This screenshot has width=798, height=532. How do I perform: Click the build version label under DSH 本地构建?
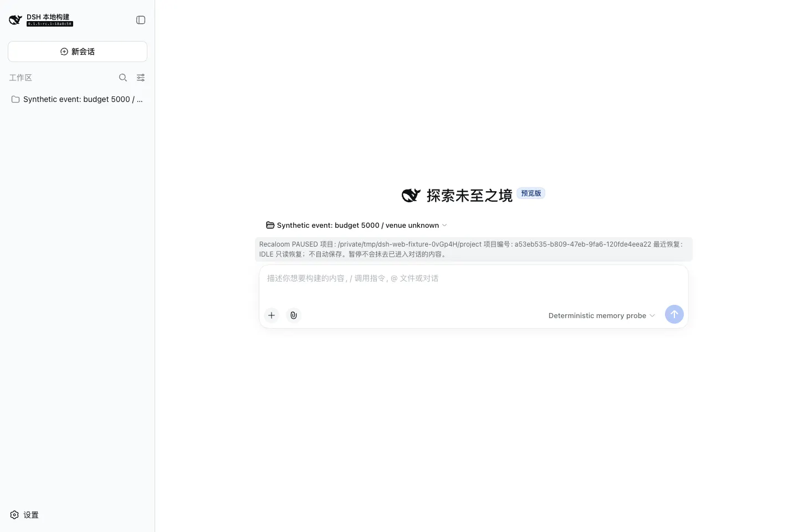pos(50,24)
